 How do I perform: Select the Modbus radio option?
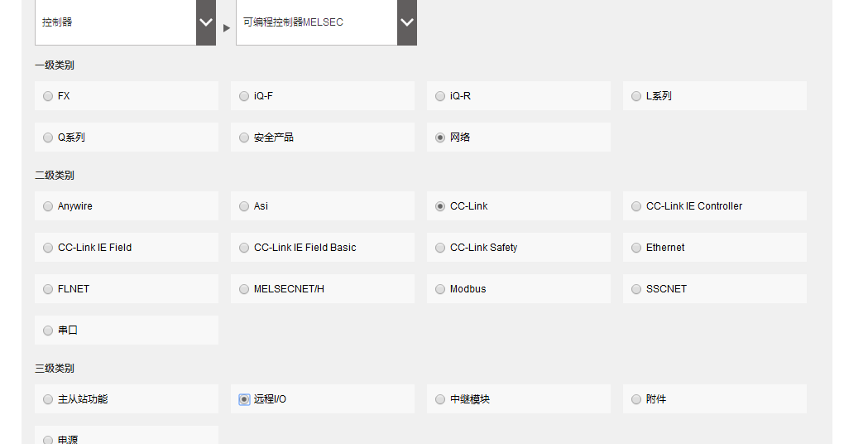(440, 289)
